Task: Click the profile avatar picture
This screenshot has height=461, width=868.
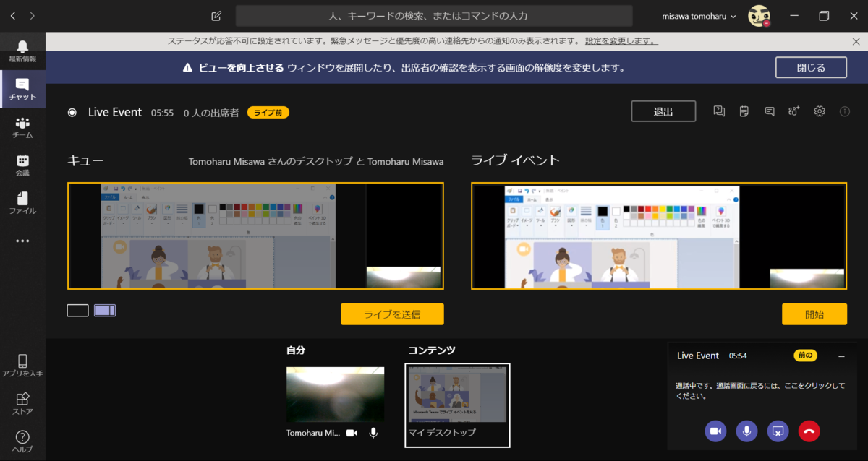Action: coord(759,15)
